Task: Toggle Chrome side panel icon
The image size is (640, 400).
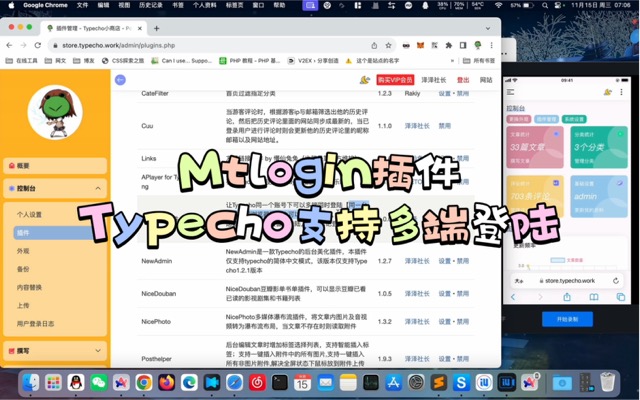Action: click(x=463, y=45)
